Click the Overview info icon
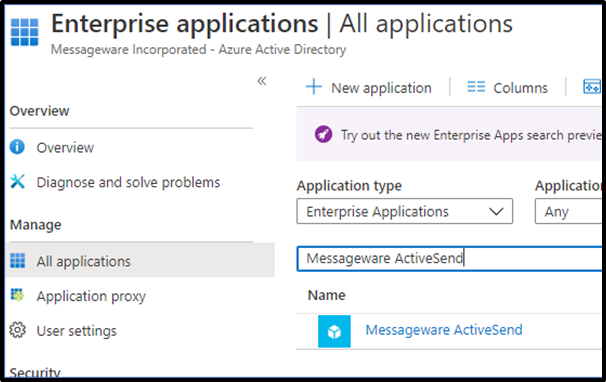 17,147
